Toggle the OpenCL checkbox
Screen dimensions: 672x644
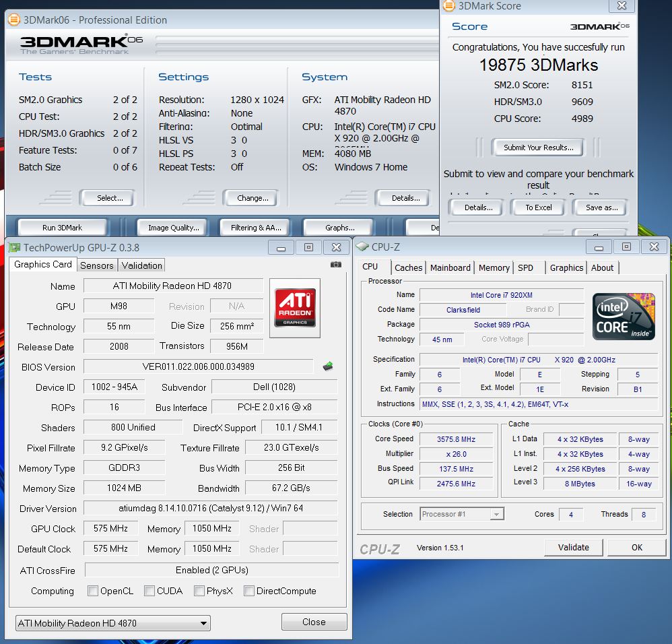[92, 591]
